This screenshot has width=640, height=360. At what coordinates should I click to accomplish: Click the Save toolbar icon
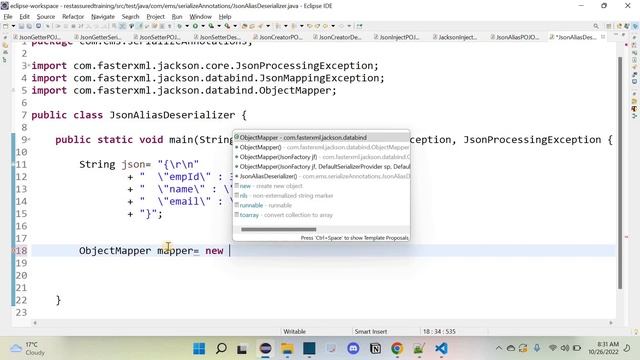coord(21,26)
